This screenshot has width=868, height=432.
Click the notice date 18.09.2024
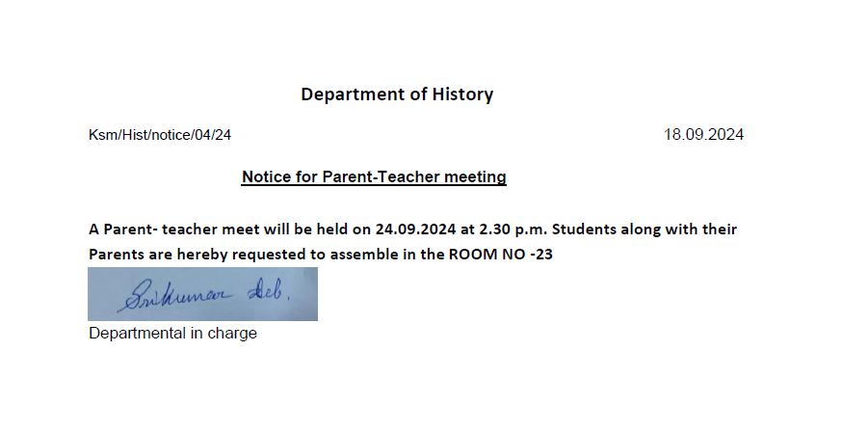[703, 135]
